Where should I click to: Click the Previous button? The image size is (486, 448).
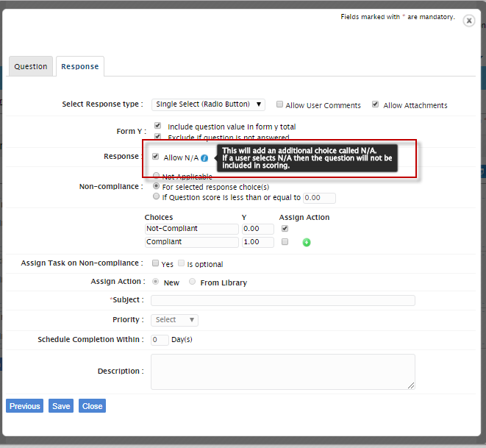coord(25,406)
